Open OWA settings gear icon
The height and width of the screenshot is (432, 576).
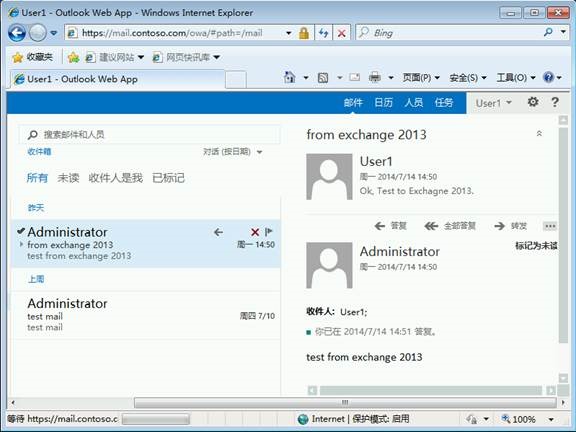click(x=533, y=102)
